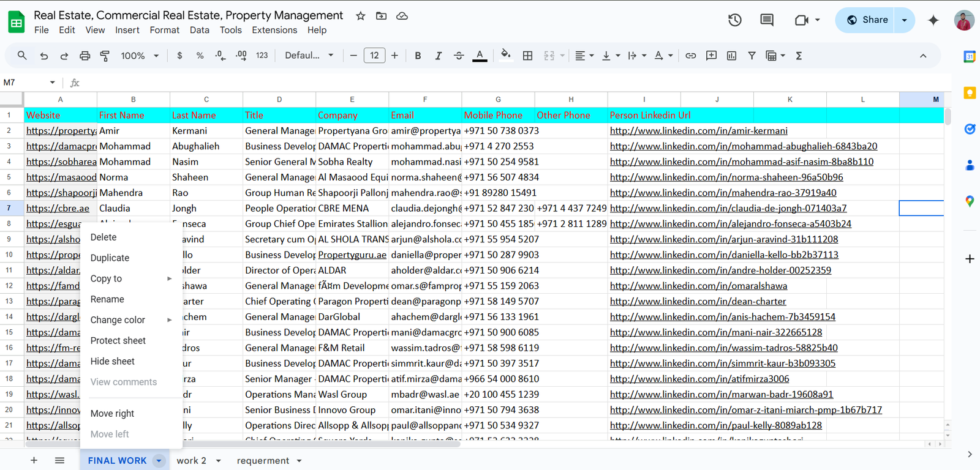Add a new sheet

[34, 461]
